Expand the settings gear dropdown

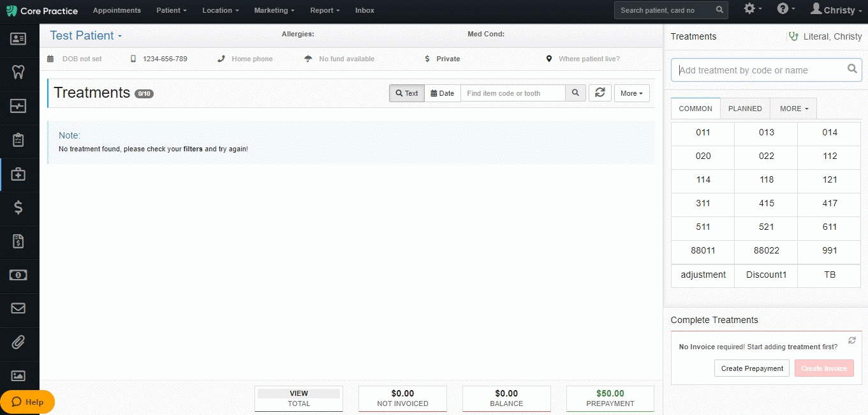(753, 9)
